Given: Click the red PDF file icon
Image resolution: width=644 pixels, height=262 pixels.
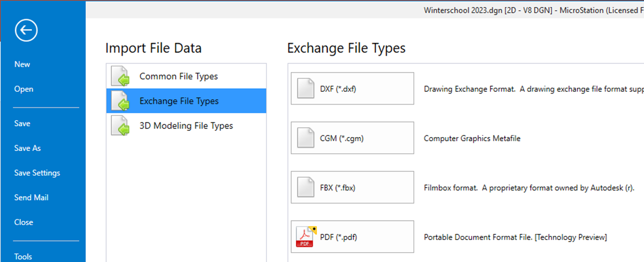Looking at the screenshot, I should pyautogui.click(x=305, y=236).
